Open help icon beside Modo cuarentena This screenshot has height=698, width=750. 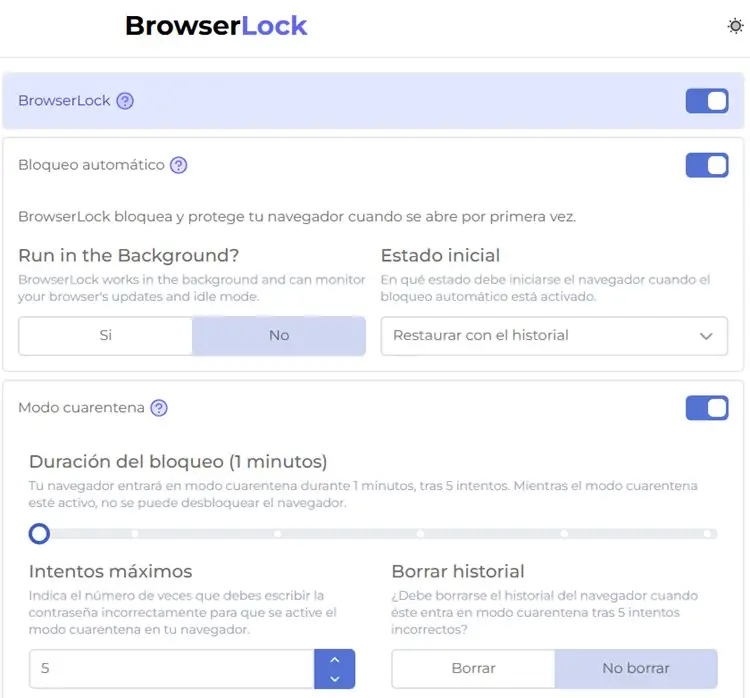[159, 408]
